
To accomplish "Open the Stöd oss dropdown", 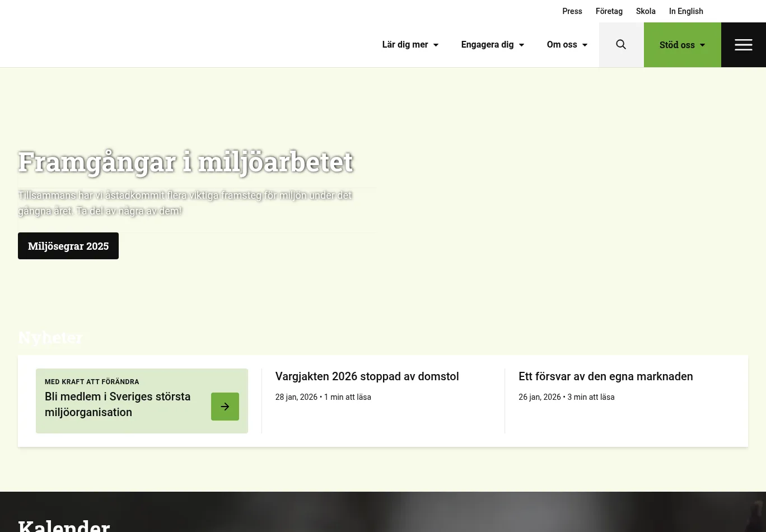I will (x=682, y=45).
